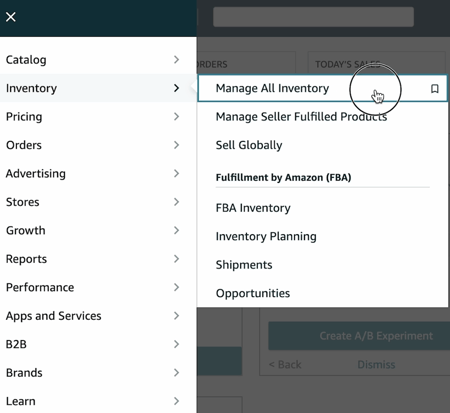Expand the Pricing chevron arrow

pyautogui.click(x=177, y=116)
